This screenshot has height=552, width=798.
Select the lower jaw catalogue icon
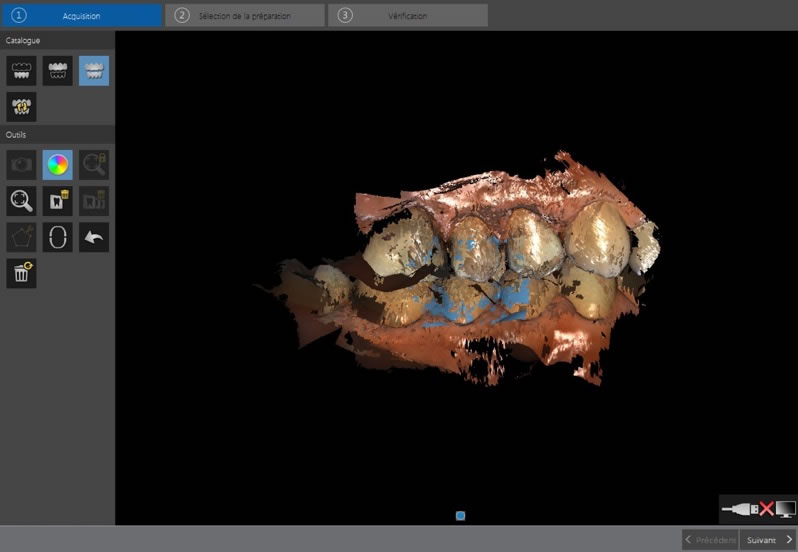(21, 70)
